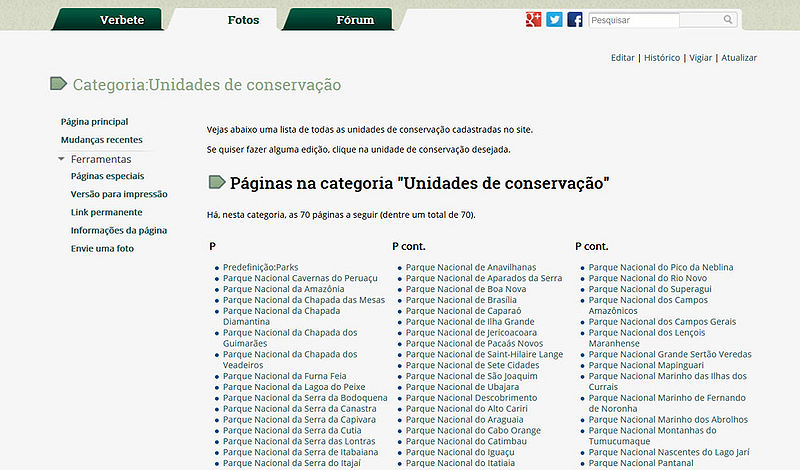Open Versão para impressão

(119, 194)
